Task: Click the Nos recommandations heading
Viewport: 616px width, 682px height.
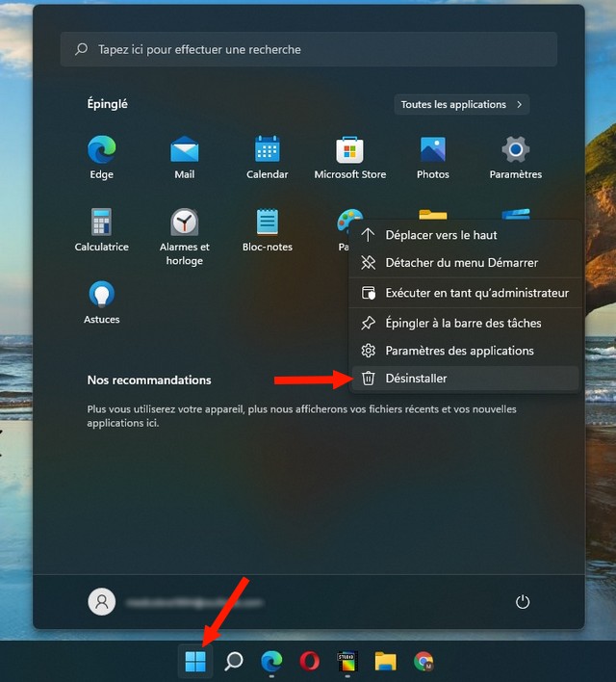Action: [x=149, y=380]
